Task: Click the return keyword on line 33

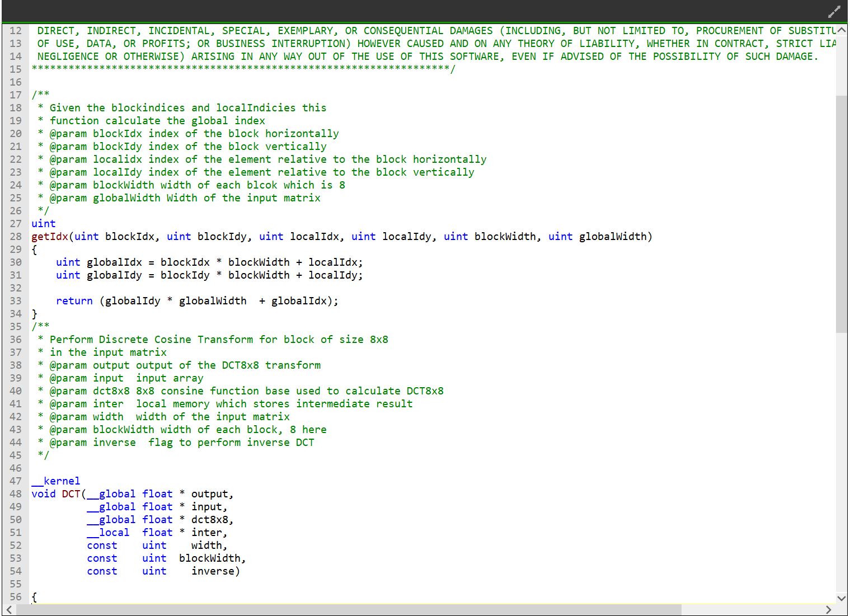Action: pos(74,301)
